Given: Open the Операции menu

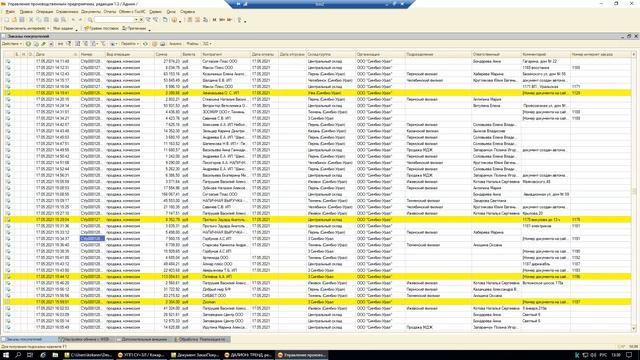Looking at the screenshot, I should 44,12.
